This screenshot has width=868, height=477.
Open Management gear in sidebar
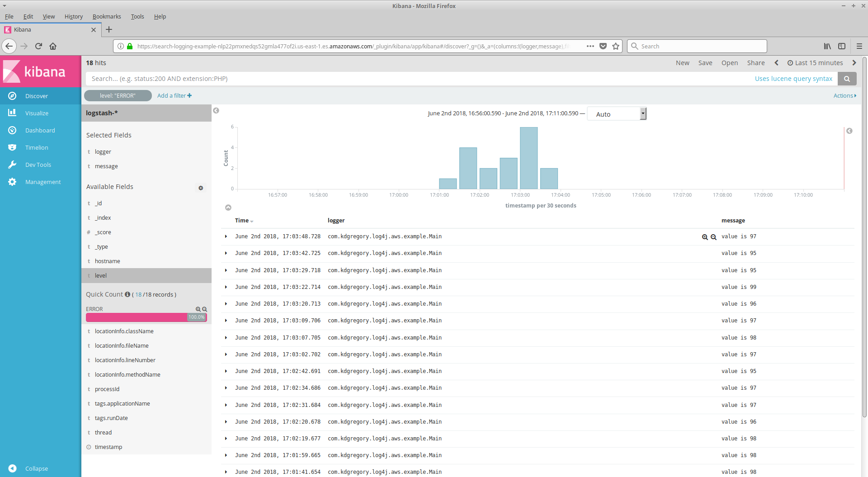pos(12,182)
